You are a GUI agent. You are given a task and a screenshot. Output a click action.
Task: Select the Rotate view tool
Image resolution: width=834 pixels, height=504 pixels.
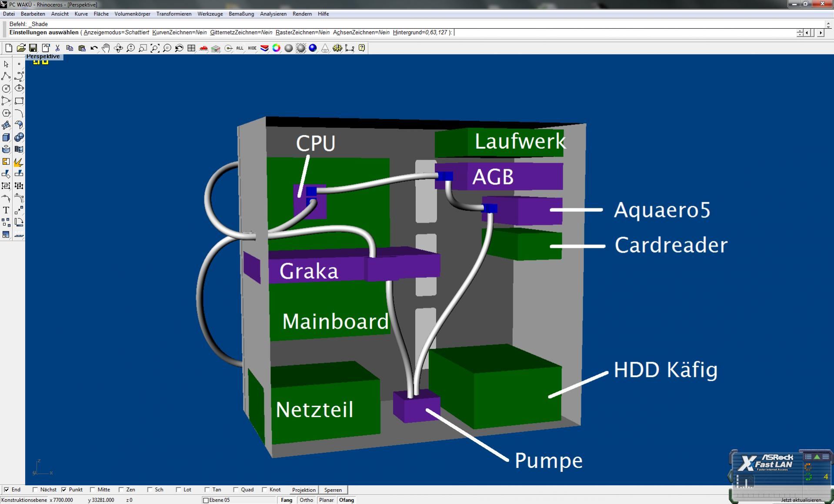point(118,48)
